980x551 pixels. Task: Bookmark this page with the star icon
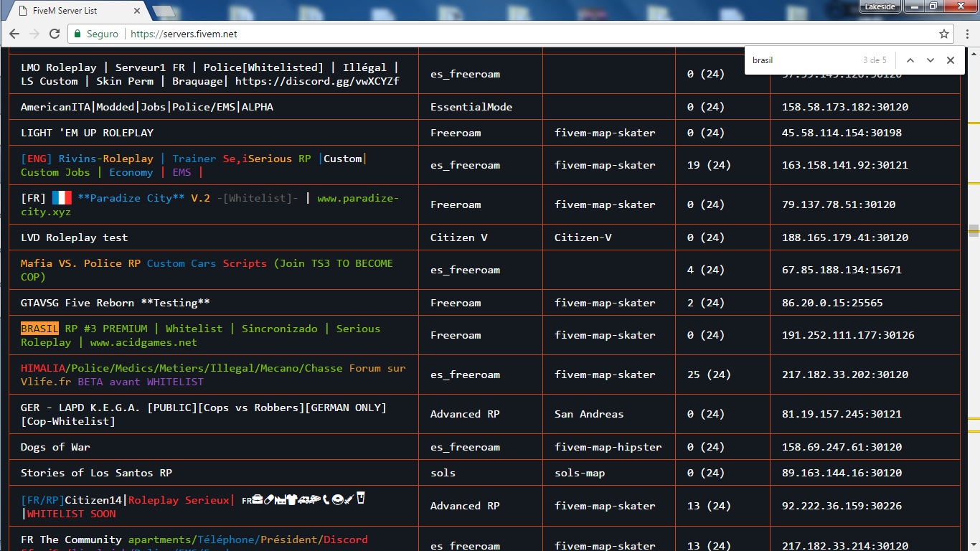coord(944,34)
